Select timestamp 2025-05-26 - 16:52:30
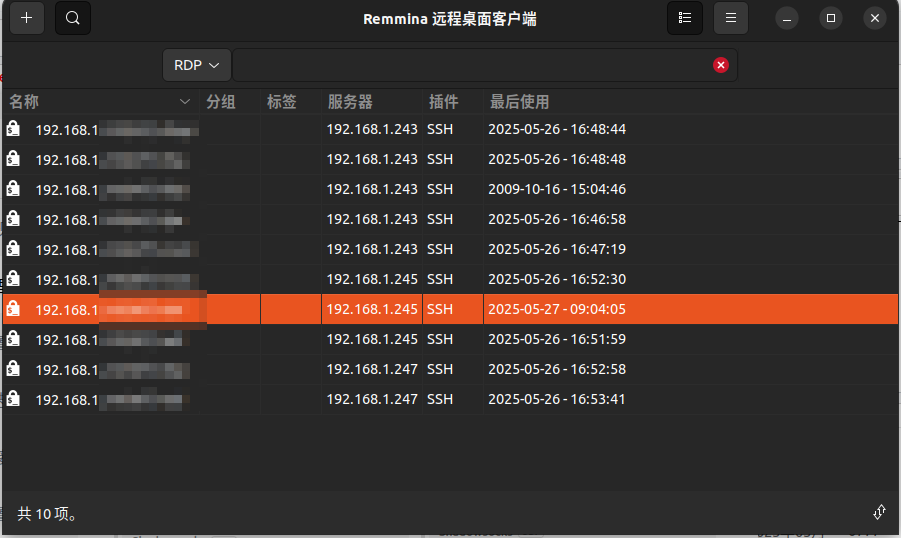This screenshot has width=901, height=538. pyautogui.click(x=557, y=279)
